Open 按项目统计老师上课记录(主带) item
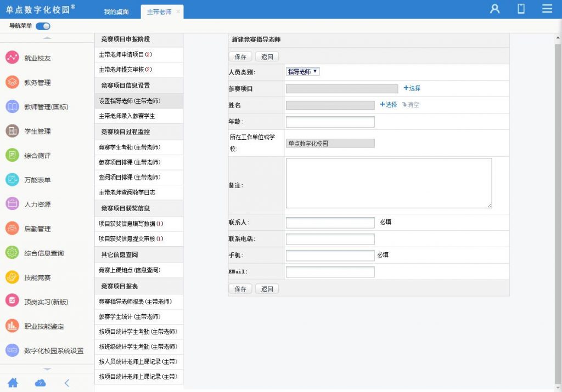 point(139,377)
